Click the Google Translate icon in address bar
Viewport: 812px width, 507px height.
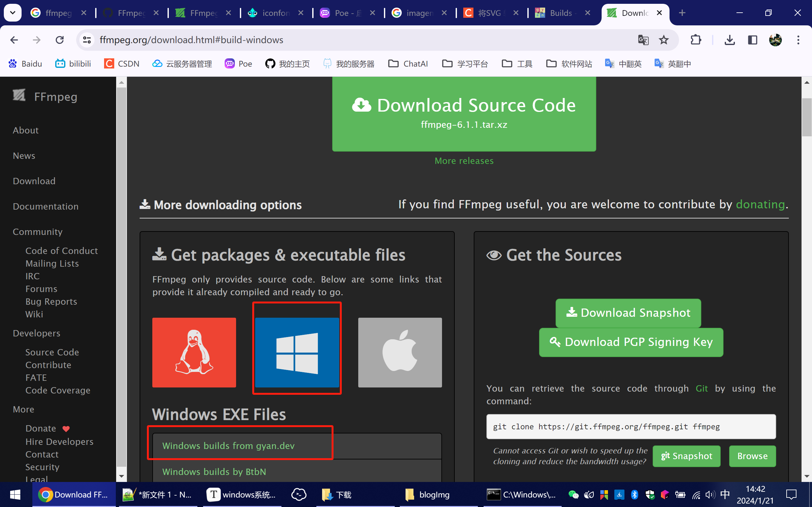[643, 40]
